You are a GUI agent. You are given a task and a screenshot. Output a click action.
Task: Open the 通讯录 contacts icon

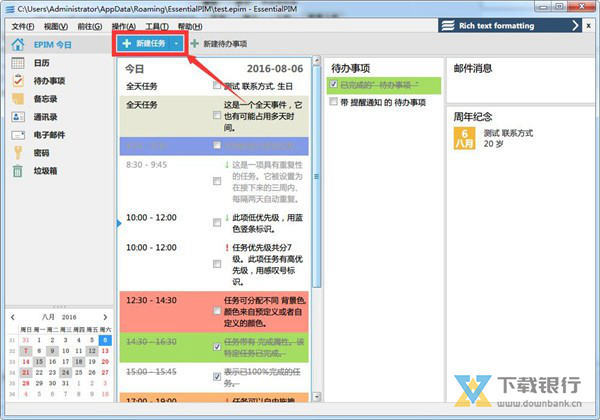click(18, 117)
